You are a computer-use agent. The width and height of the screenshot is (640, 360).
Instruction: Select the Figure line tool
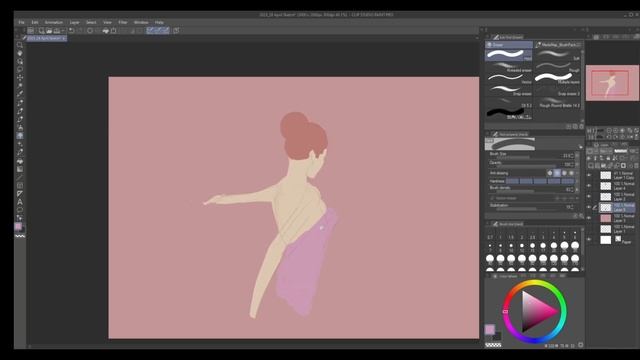pos(20,177)
